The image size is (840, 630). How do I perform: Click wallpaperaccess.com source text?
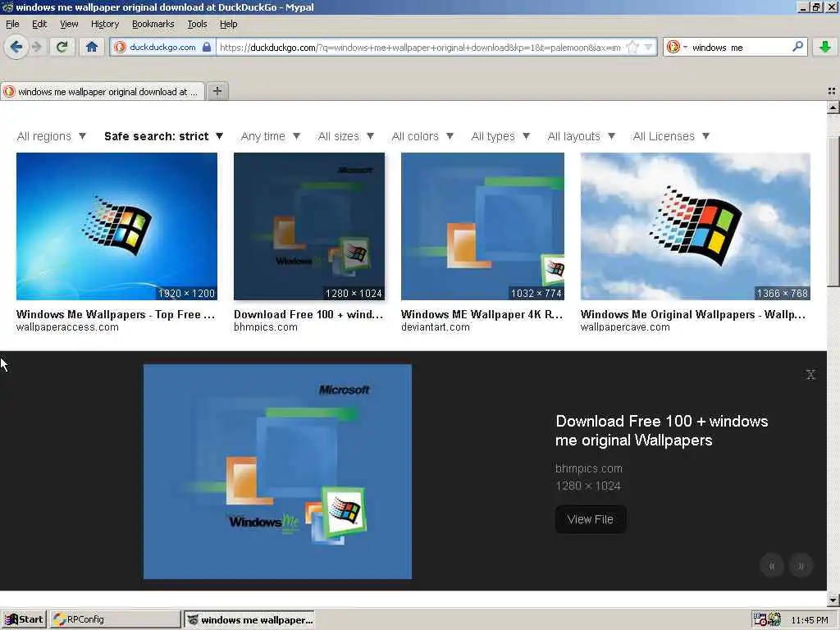[x=67, y=326]
